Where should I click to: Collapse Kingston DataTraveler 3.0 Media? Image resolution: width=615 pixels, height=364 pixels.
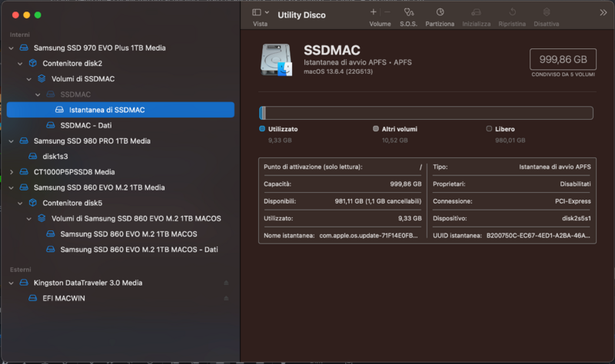(x=12, y=283)
